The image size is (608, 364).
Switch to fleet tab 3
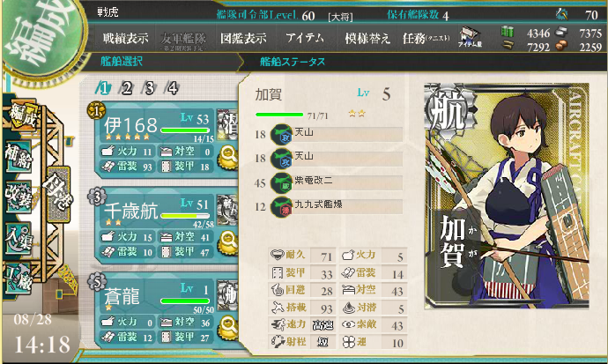click(x=149, y=88)
